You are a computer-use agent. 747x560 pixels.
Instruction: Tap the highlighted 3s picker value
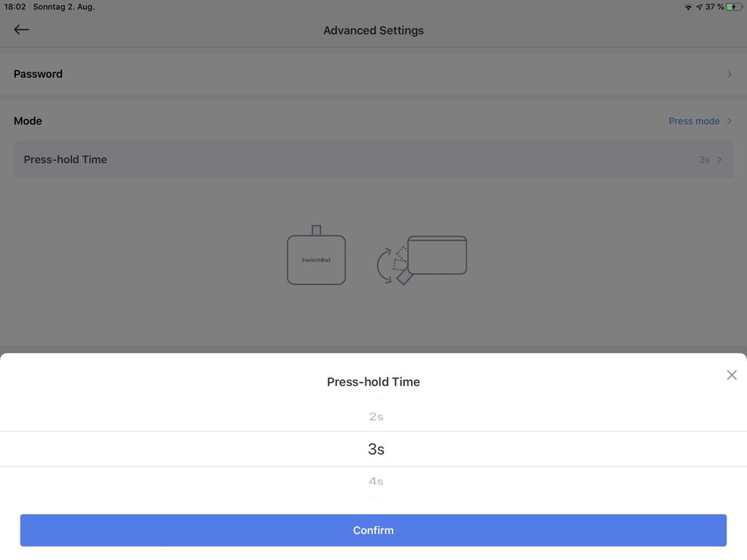(x=376, y=449)
